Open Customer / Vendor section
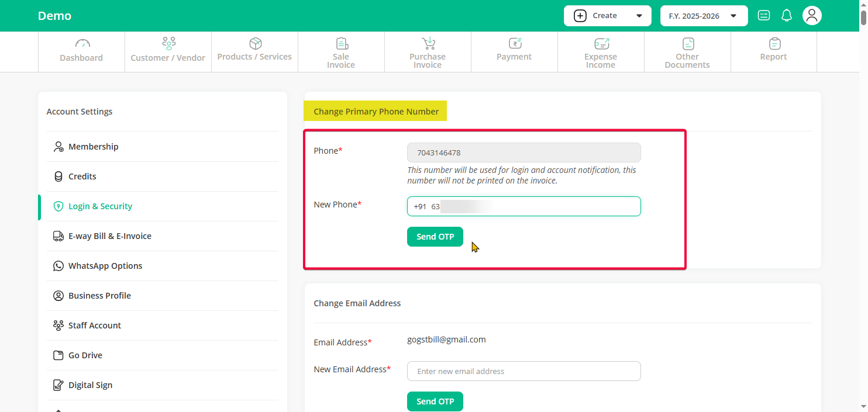The height and width of the screenshot is (412, 868). [168, 51]
